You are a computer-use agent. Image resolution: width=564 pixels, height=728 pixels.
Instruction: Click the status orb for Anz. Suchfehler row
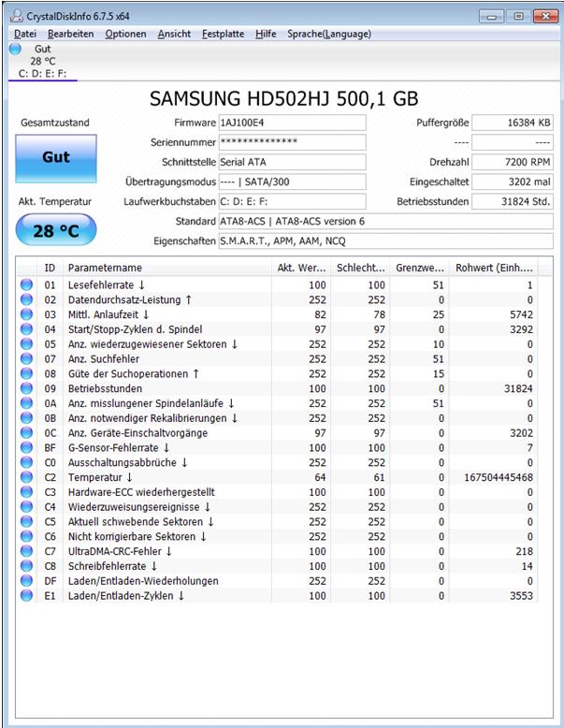tap(26, 358)
